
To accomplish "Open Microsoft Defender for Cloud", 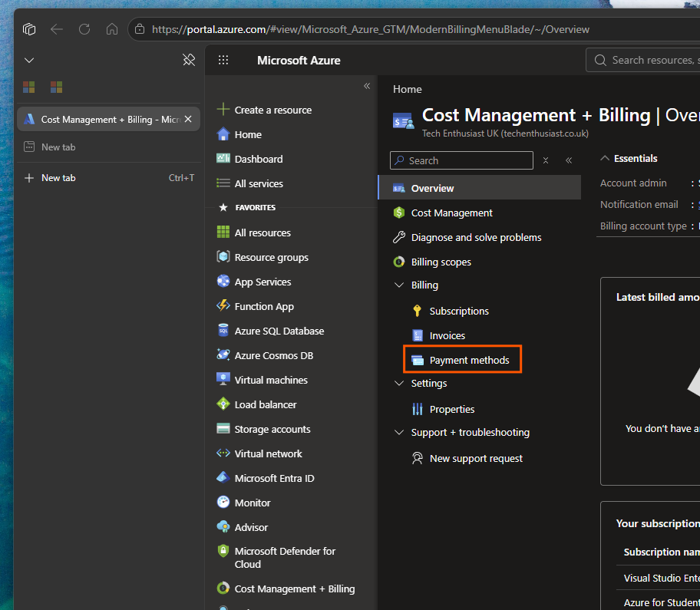I will pos(276,557).
